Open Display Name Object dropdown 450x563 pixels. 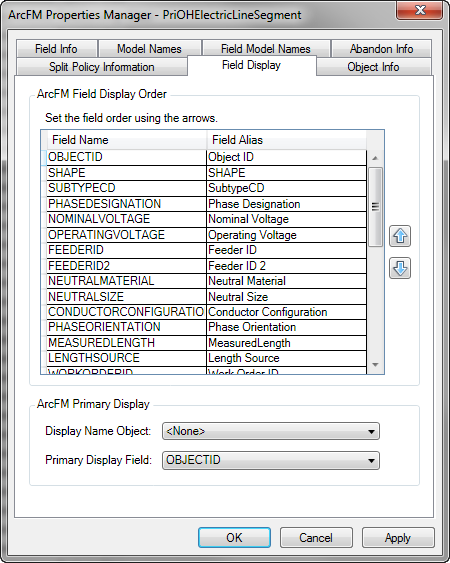271,431
